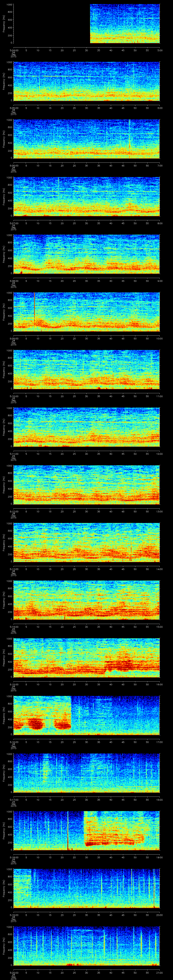Click the 5:10:00 start time label
This screenshot has width=173, height=980.
tap(14, 396)
